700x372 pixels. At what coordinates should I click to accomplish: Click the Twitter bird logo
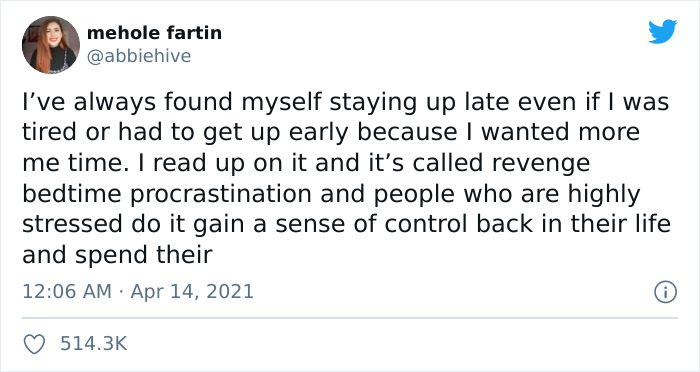pos(662,31)
